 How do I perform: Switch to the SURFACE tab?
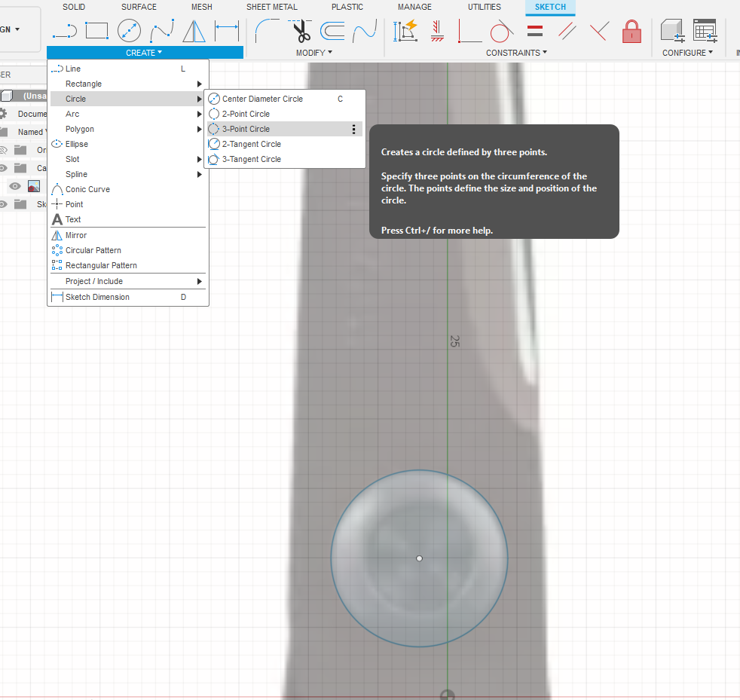(x=139, y=7)
